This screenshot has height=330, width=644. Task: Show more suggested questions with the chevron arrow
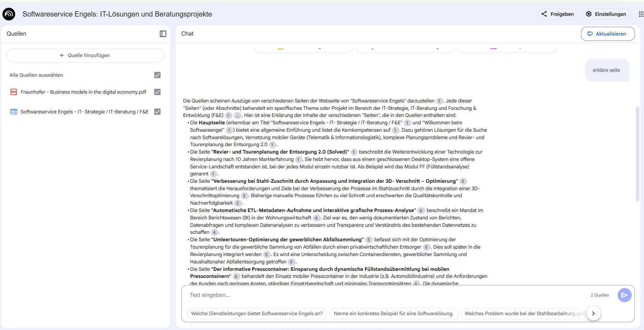tap(593, 313)
